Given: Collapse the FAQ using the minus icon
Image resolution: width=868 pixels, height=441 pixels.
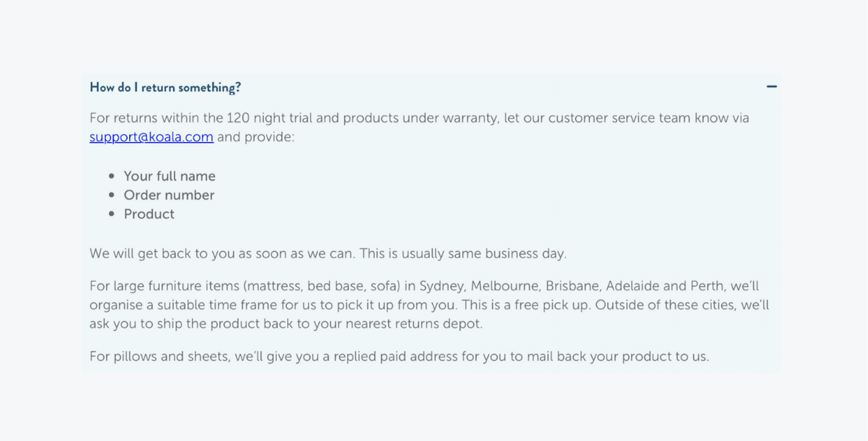Looking at the screenshot, I should click(x=771, y=87).
